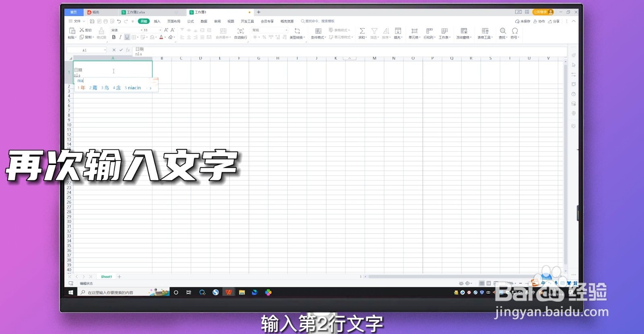Click the Symbol (符号) omega icon
Screen dimensions: 644x334
(x=515, y=31)
